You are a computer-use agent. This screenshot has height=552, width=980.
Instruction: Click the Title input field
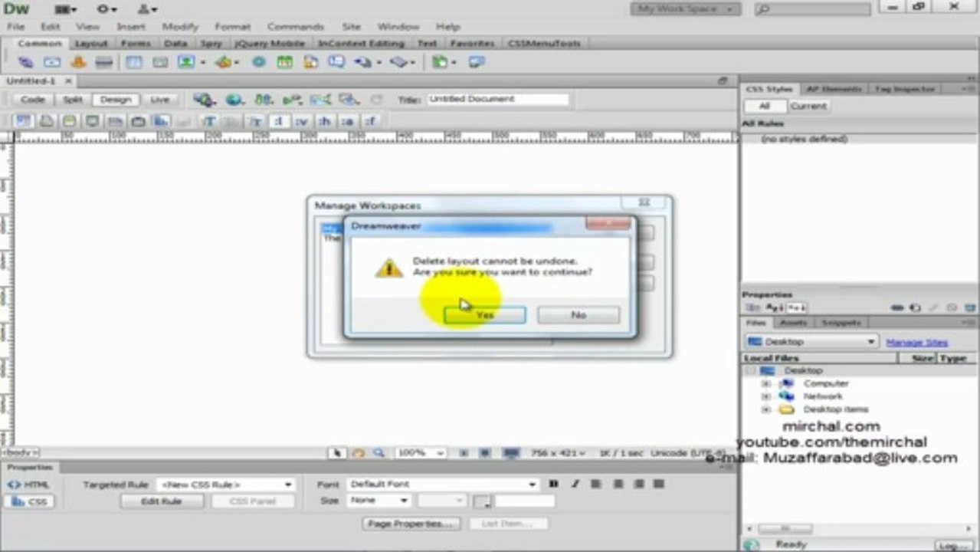coord(498,100)
